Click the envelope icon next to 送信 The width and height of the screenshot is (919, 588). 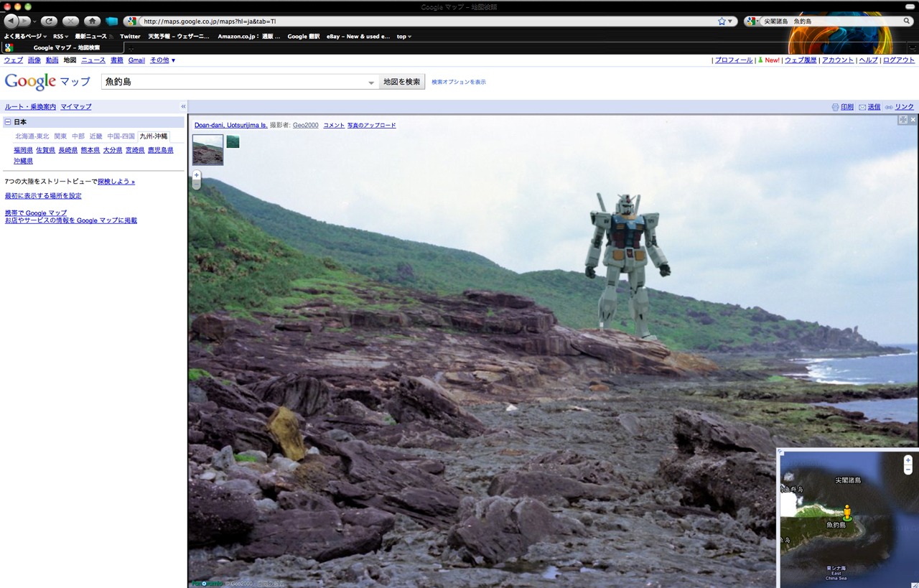tap(862, 107)
